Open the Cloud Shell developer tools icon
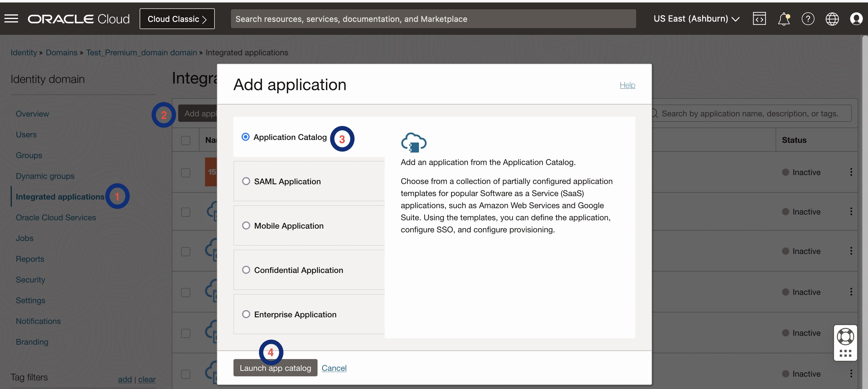The width and height of the screenshot is (868, 389). click(x=759, y=19)
